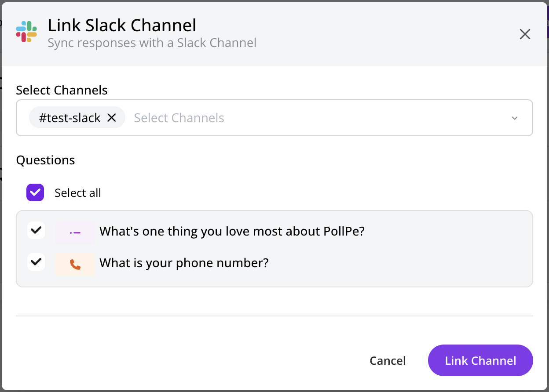Click the Sync responses with a Slack Channel subtitle
The height and width of the screenshot is (392, 549).
(152, 43)
